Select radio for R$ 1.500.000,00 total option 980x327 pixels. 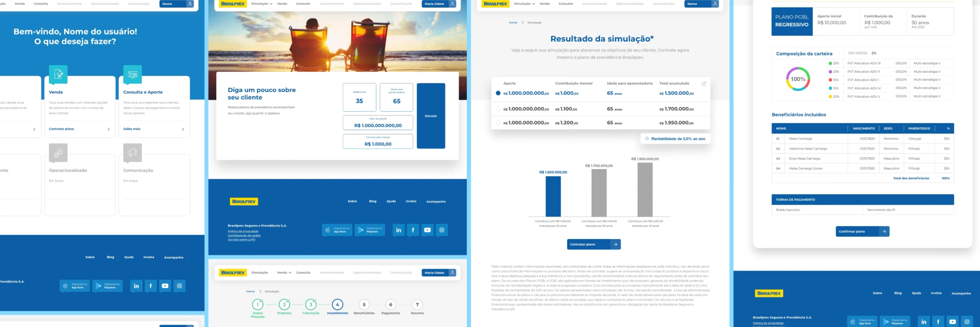coord(498,93)
